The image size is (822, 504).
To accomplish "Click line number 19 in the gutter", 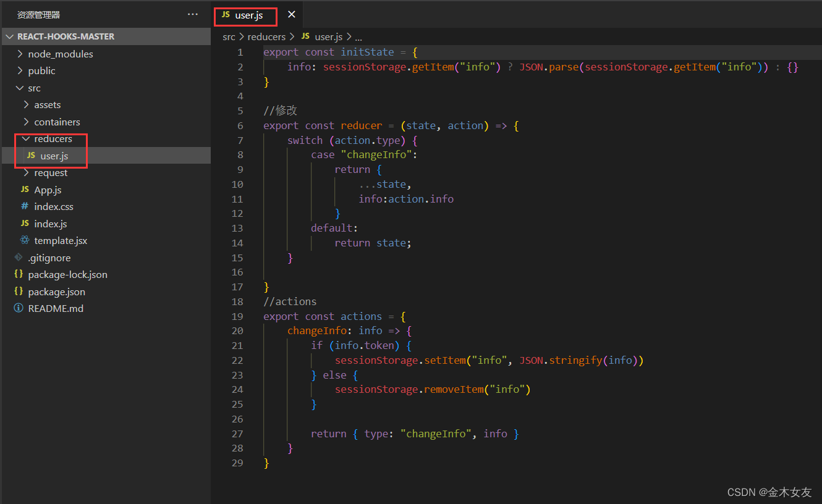I will coord(237,316).
